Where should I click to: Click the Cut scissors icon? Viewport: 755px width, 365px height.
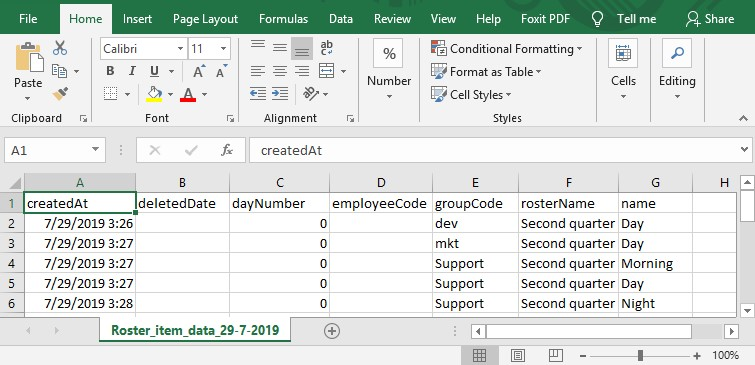click(60, 48)
